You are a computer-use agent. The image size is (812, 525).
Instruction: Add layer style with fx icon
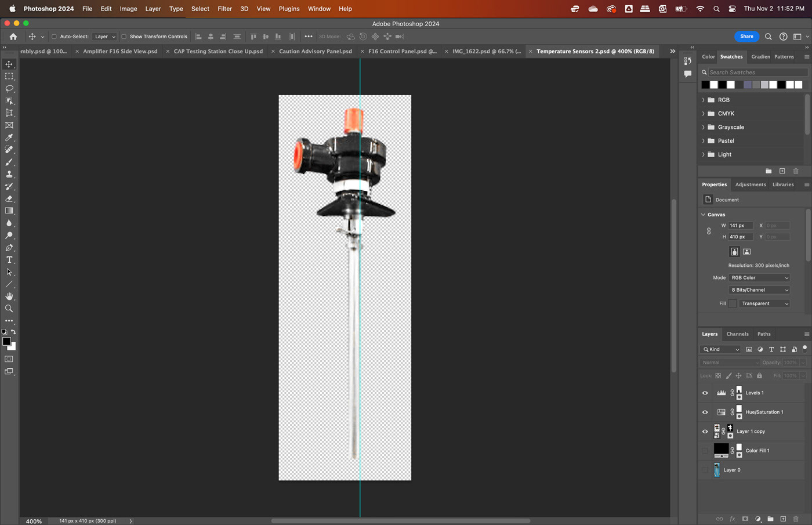733,519
